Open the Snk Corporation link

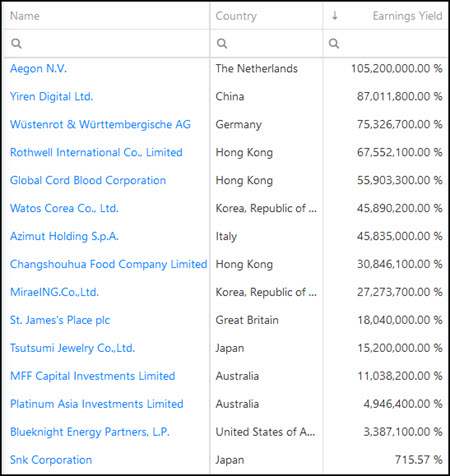51,460
